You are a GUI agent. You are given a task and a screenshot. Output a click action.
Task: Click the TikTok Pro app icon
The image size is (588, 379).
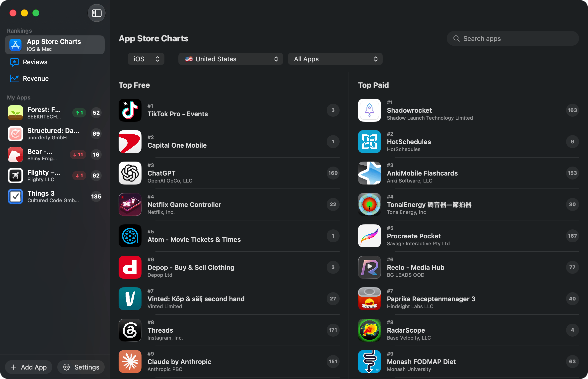tap(130, 110)
